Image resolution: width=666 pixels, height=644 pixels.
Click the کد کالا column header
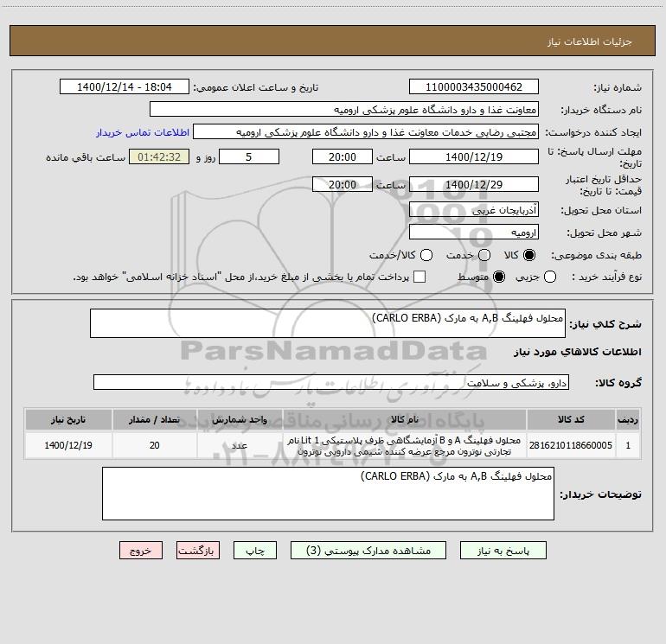pyautogui.click(x=571, y=420)
